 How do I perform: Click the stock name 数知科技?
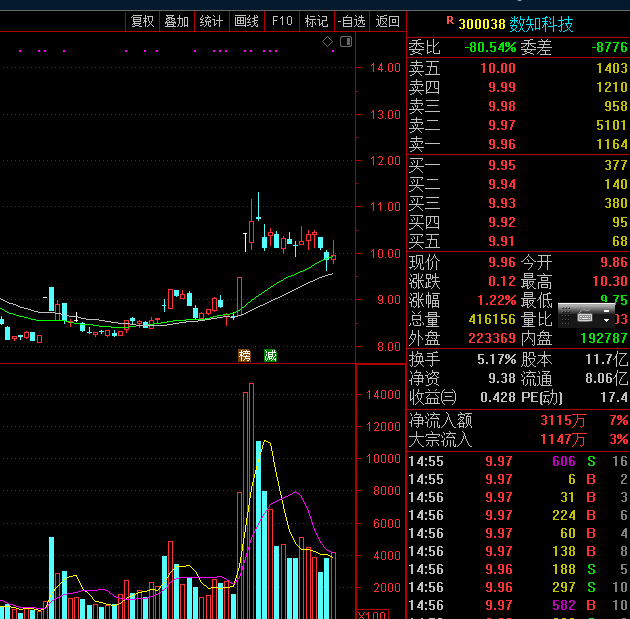click(x=541, y=24)
